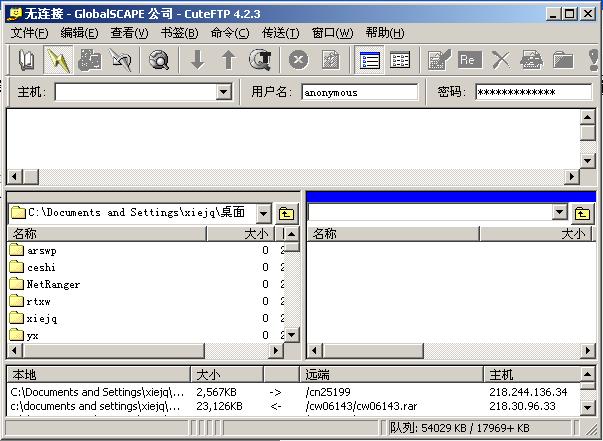603x441 pixels.
Task: Expand the remote path dropdown
Action: pyautogui.click(x=559, y=213)
